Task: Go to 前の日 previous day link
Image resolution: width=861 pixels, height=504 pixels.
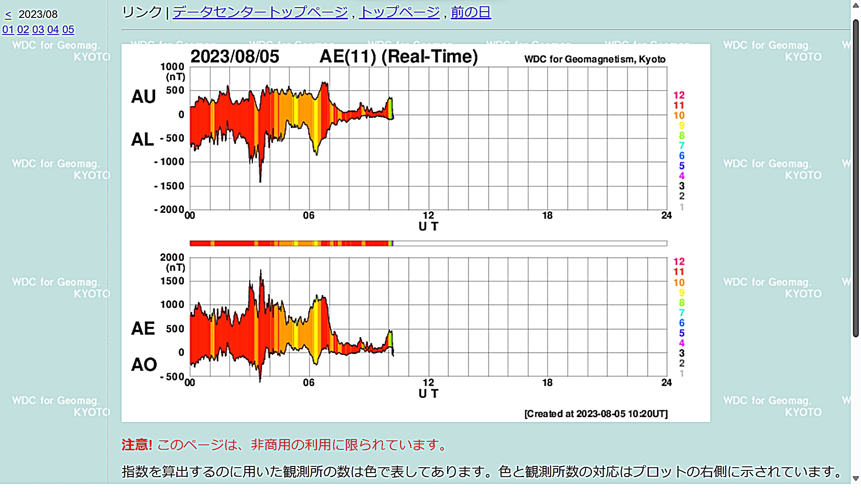Action: 471,12
